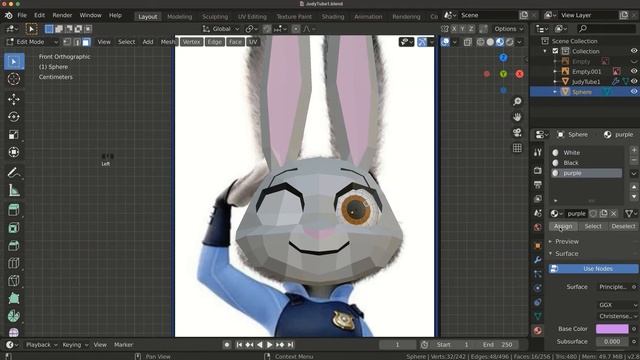This screenshot has width=640, height=360.
Task: Select the Cursor tool
Action: [x=14, y=79]
